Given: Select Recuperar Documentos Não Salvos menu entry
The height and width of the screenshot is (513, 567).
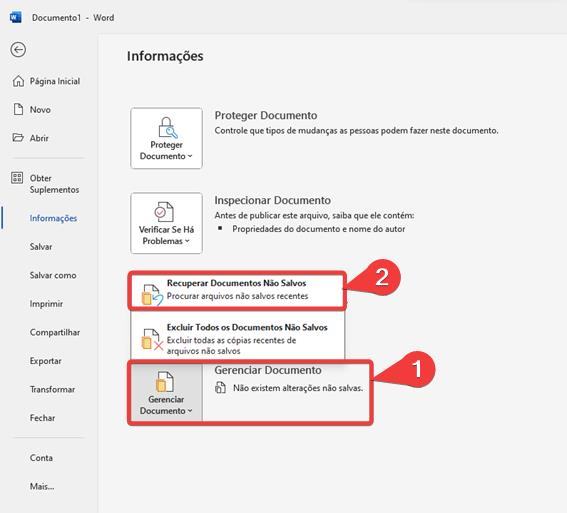Looking at the screenshot, I should (x=237, y=290).
